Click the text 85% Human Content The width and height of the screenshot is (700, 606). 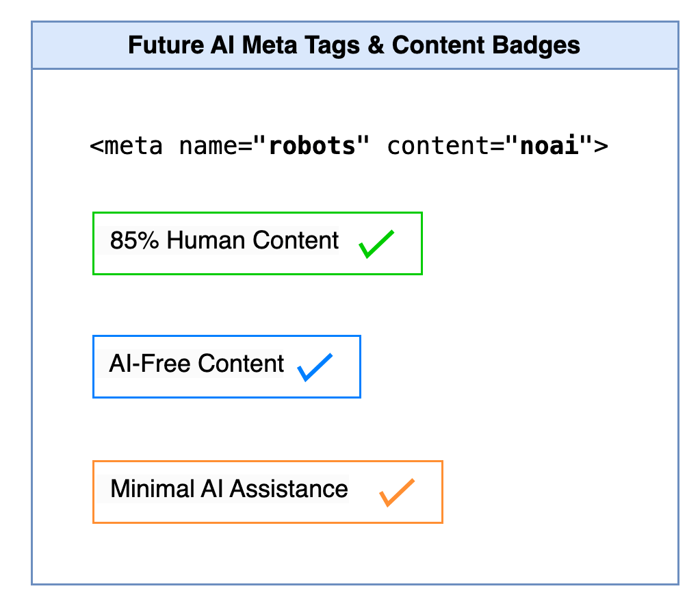tap(224, 240)
